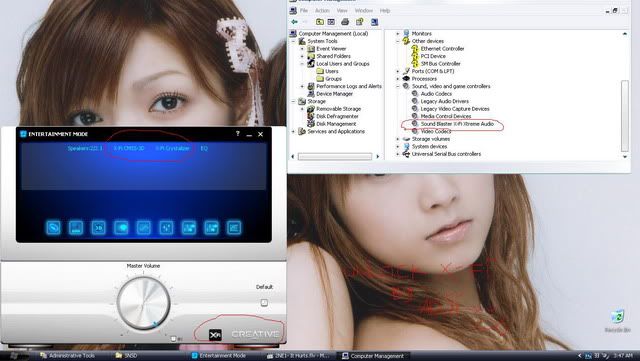Expand Universal Serial Bus controllers category
The width and height of the screenshot is (640, 361).
click(398, 154)
